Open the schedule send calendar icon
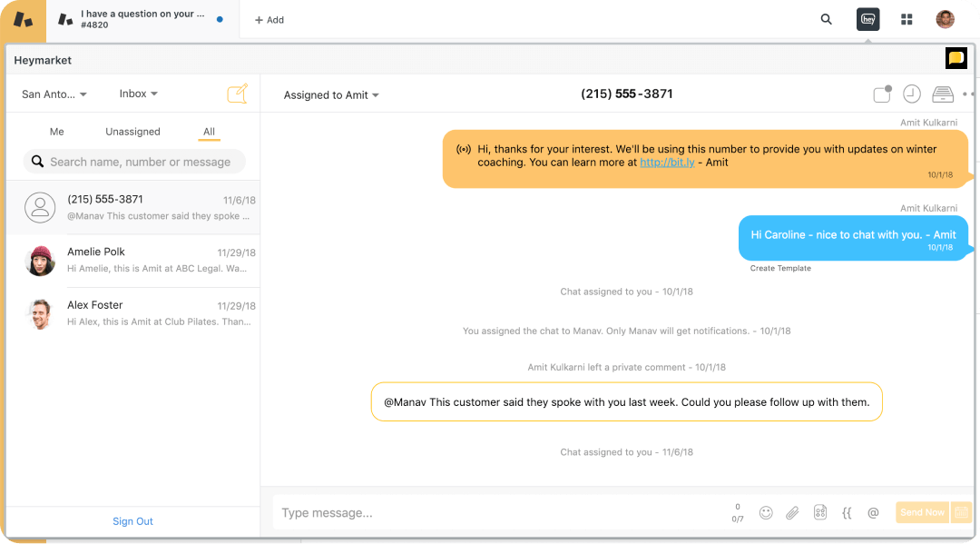This screenshot has height=544, width=980. tap(961, 512)
